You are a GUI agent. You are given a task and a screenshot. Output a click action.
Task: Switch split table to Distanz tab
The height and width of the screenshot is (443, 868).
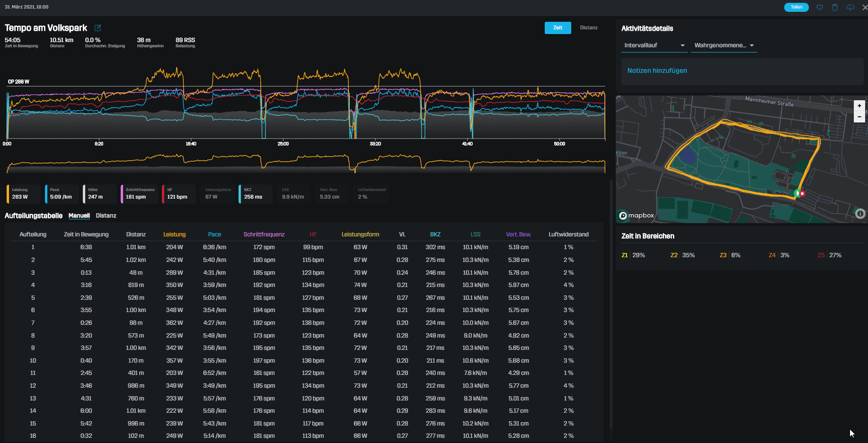106,216
